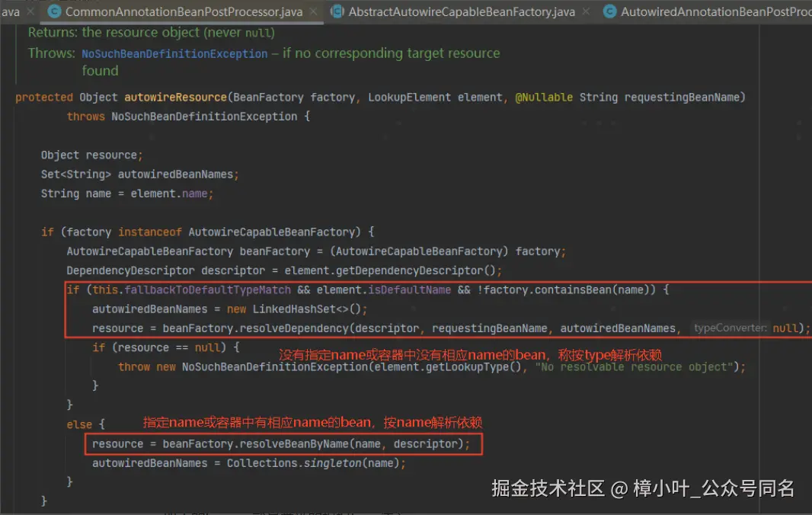Click 'Set<String>' type in autowiredBeanNames declaration
This screenshot has width=812, height=515.
pyautogui.click(x=76, y=174)
